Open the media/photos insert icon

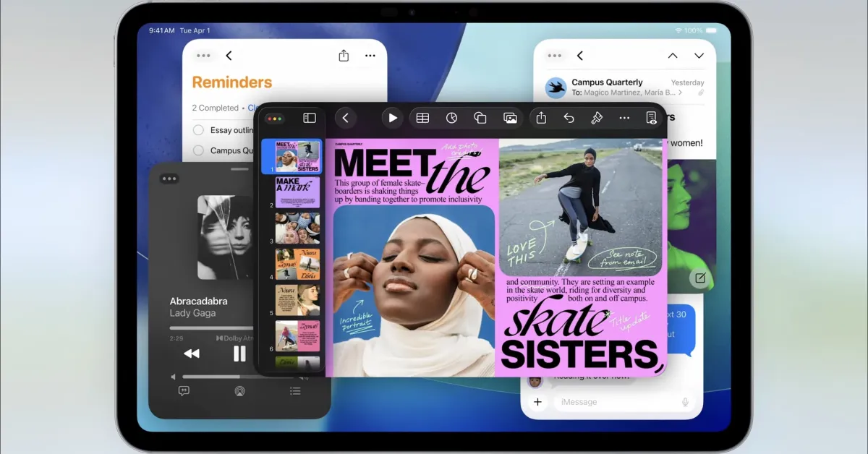(510, 118)
